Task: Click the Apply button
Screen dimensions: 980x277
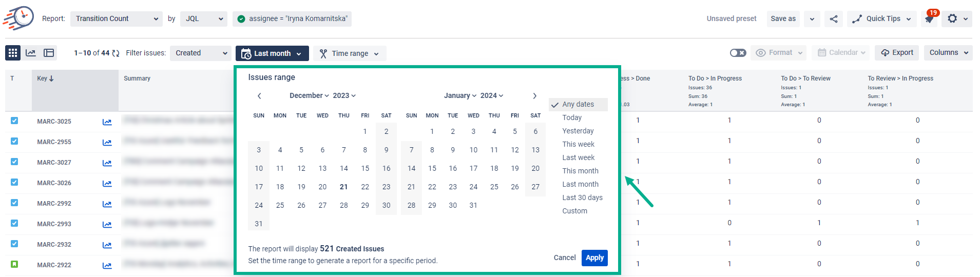Action: [x=594, y=258]
